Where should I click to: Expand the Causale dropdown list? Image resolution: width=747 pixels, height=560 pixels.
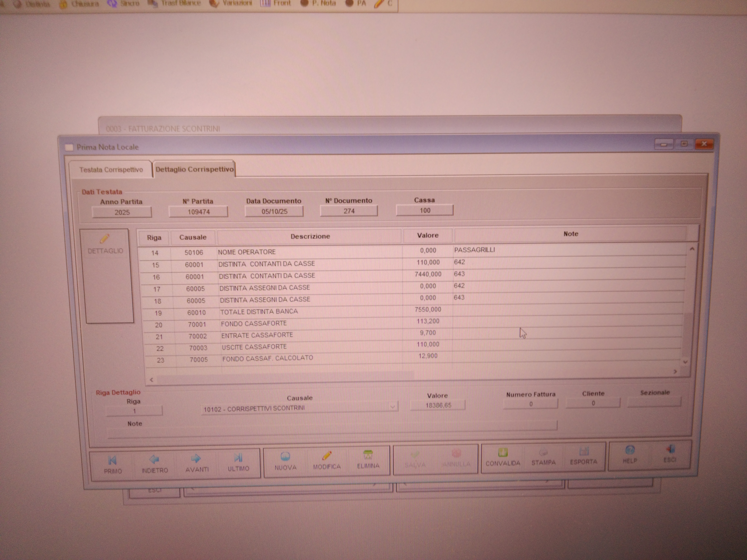[x=392, y=407]
